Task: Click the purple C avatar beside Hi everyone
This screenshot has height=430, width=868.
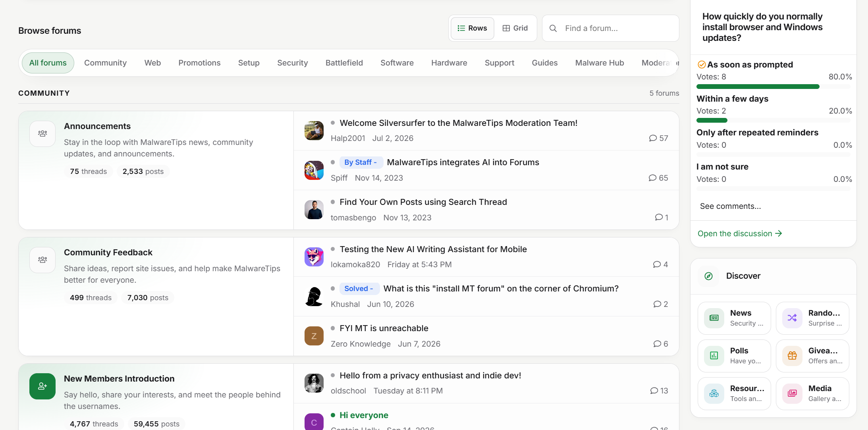Action: [314, 422]
